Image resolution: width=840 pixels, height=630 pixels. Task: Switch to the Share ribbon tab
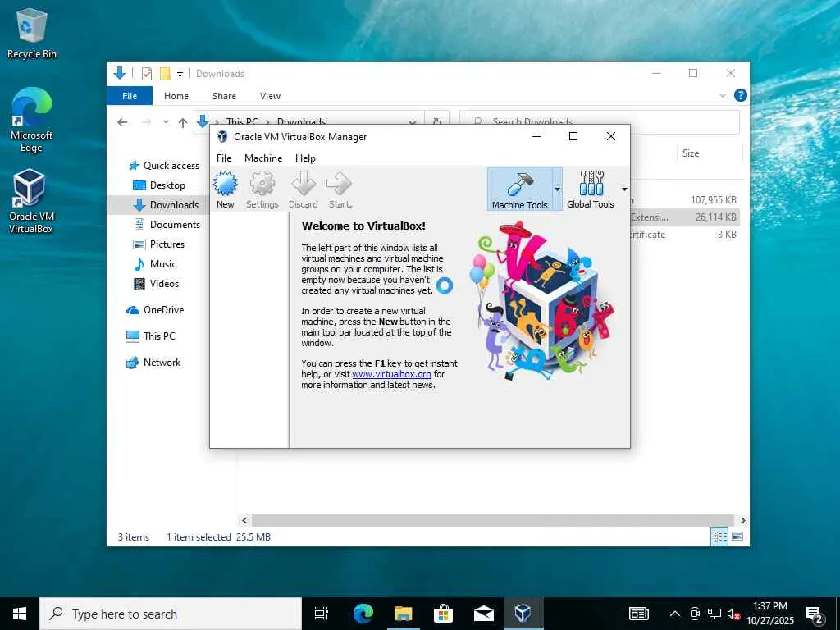tap(224, 96)
